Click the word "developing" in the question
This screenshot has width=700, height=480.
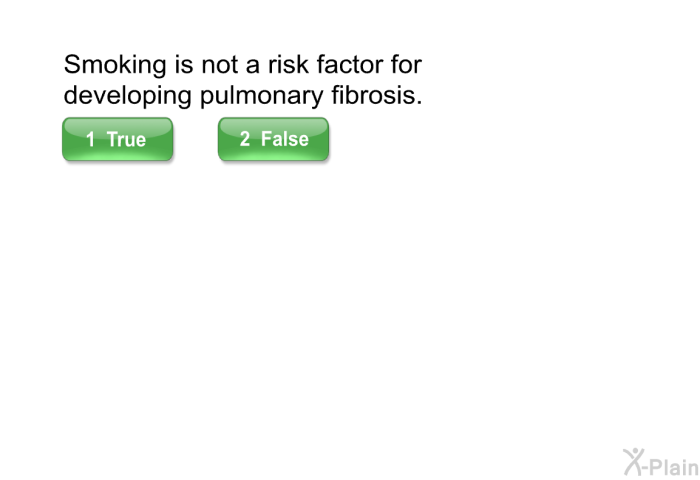124,98
